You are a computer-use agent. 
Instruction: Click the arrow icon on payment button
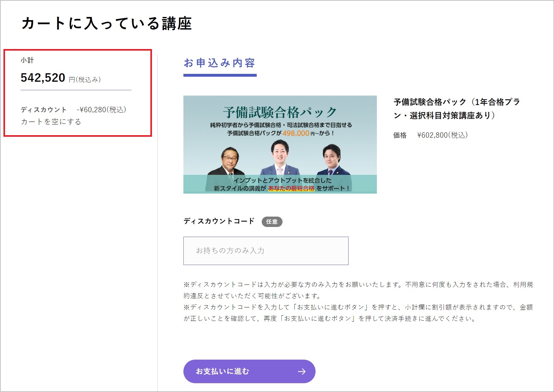[x=301, y=372]
